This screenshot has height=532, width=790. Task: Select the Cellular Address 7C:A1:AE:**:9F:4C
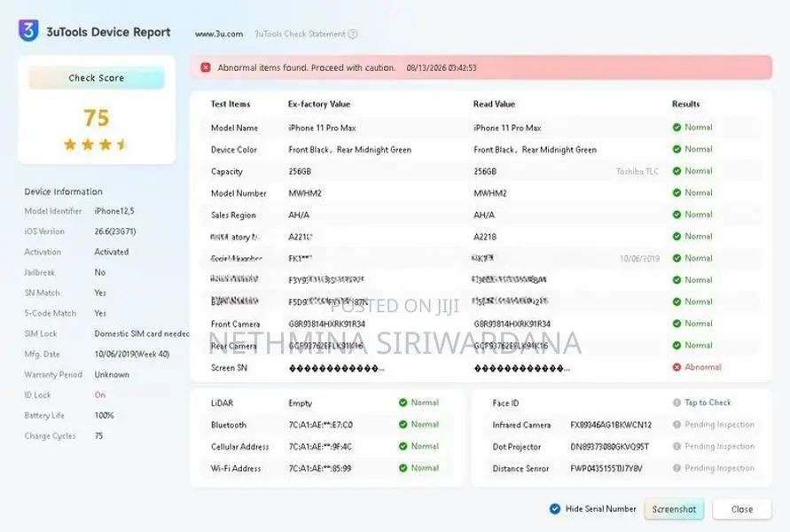click(320, 446)
